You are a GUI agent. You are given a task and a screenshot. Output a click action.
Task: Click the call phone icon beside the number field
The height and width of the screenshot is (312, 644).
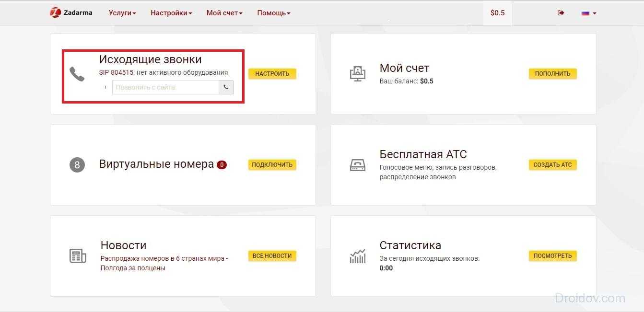tap(226, 87)
